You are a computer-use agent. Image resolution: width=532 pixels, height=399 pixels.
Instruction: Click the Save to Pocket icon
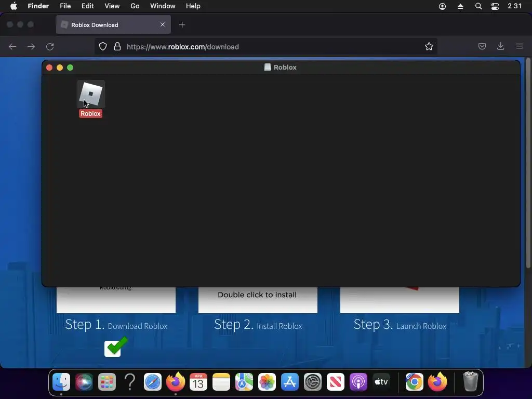tap(482, 46)
